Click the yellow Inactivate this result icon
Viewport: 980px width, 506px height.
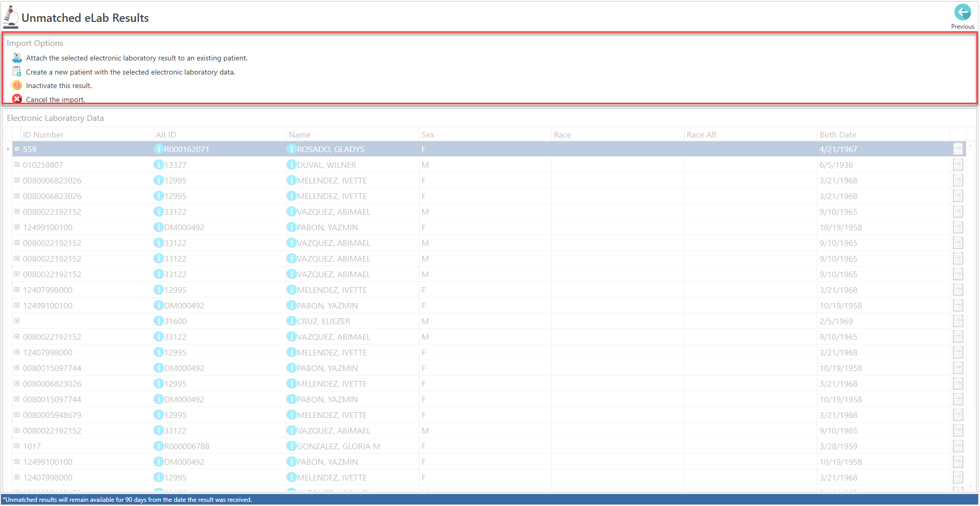tap(16, 85)
